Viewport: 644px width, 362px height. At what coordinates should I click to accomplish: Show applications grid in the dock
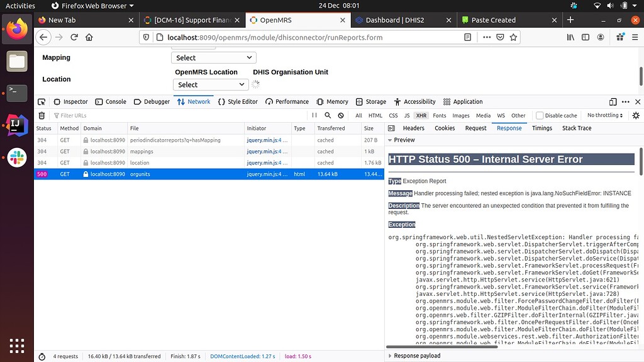pos(17,346)
